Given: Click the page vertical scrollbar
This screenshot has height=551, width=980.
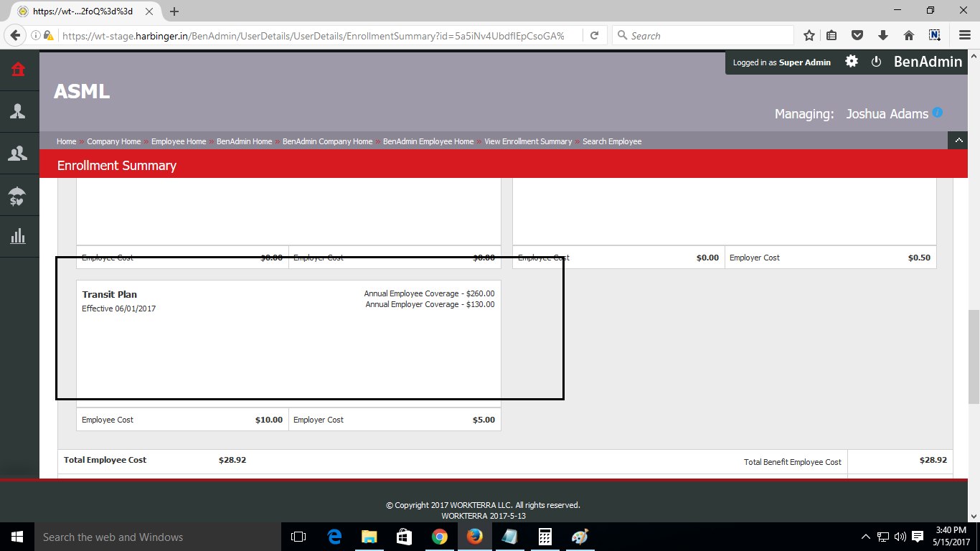Looking at the screenshot, I should tap(974, 356).
